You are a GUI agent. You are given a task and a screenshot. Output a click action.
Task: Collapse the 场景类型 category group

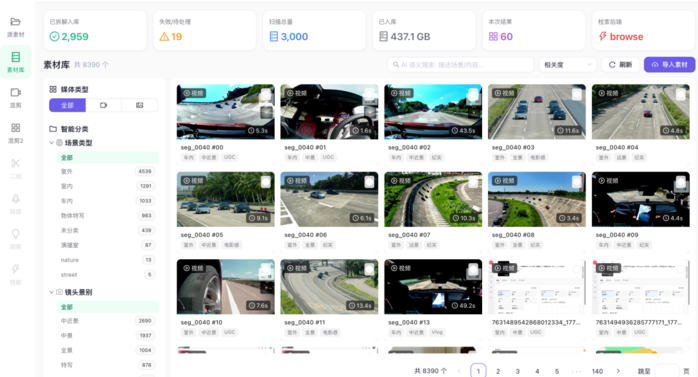(x=51, y=143)
